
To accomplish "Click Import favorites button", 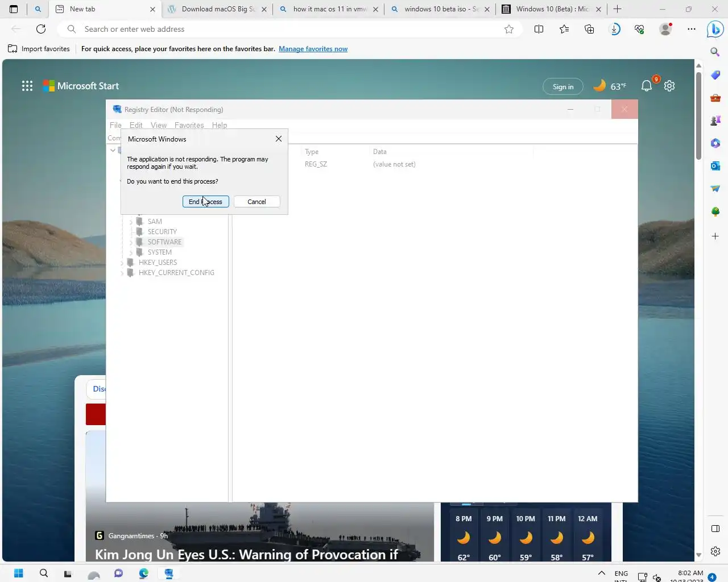I will (39, 49).
